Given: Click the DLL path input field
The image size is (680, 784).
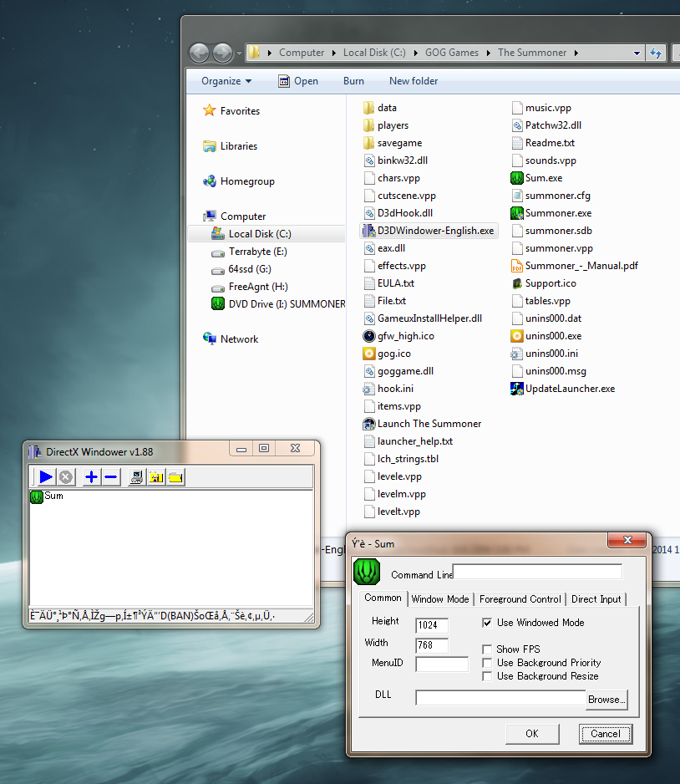Looking at the screenshot, I should pos(500,698).
